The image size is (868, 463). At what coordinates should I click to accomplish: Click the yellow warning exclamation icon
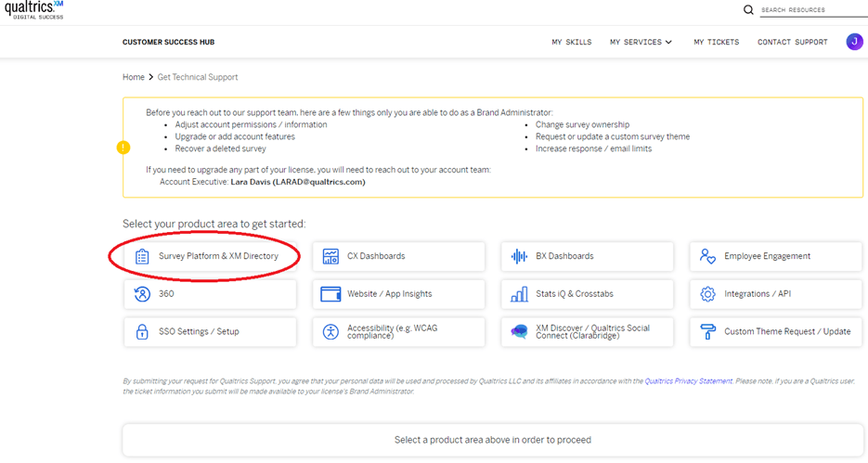click(x=123, y=148)
